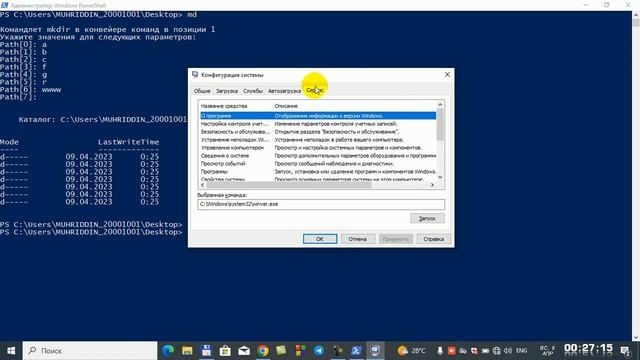The height and width of the screenshot is (360, 640).
Task: Open Microsoft Store from taskbar
Action: coord(225,351)
